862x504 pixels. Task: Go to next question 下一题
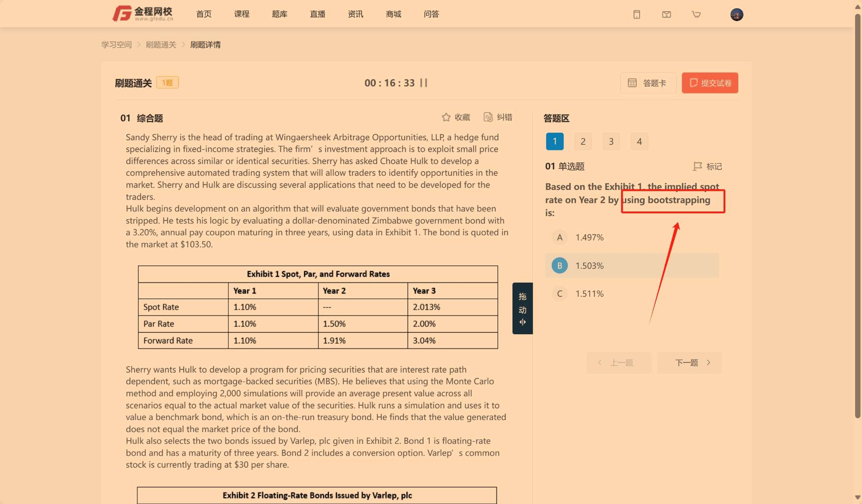(x=689, y=363)
